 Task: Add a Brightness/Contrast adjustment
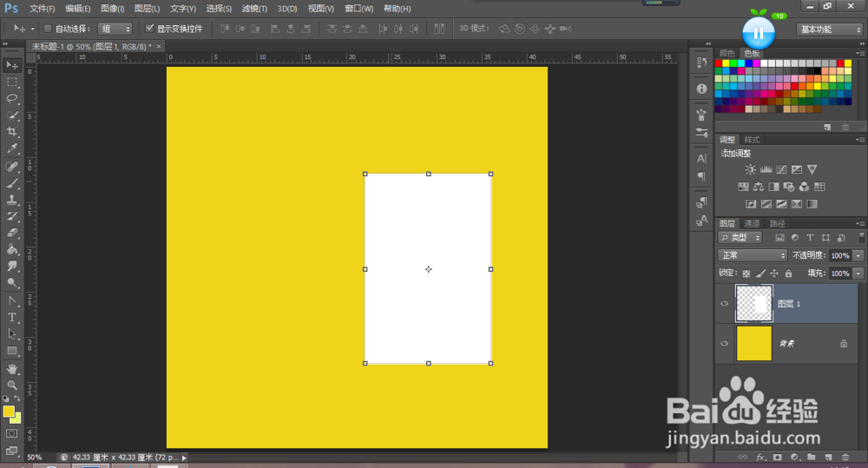tap(750, 169)
